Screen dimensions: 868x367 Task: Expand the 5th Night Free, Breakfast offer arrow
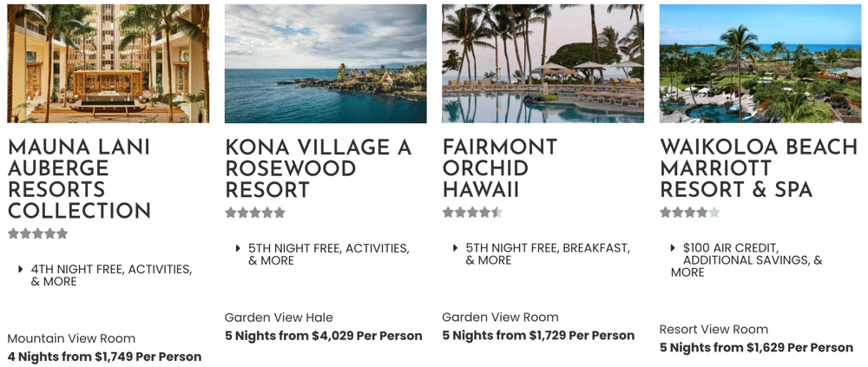[457, 248]
